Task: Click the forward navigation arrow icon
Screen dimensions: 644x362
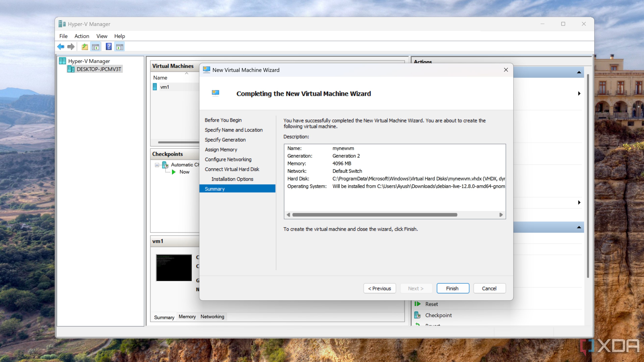Action: pos(71,46)
